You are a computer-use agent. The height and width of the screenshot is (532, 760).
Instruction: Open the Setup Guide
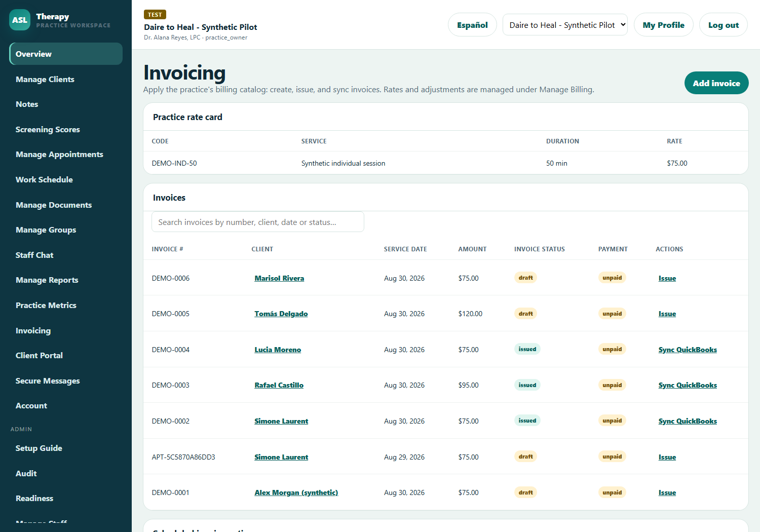pos(66,448)
